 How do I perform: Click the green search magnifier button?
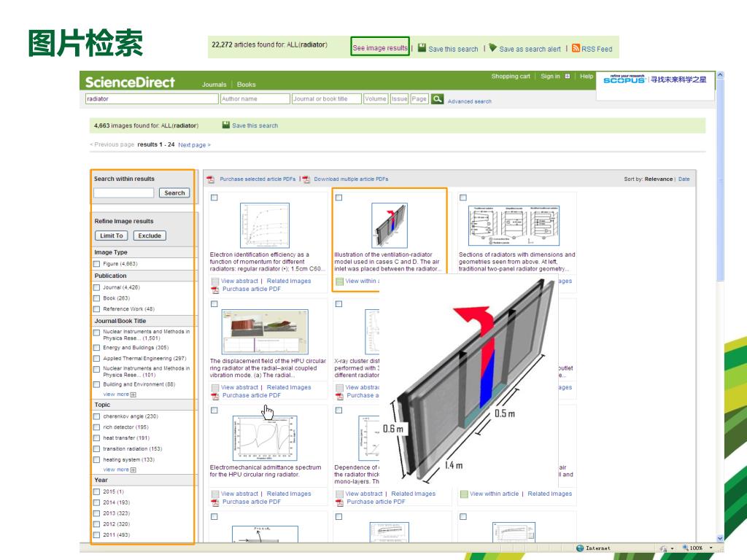437,98
